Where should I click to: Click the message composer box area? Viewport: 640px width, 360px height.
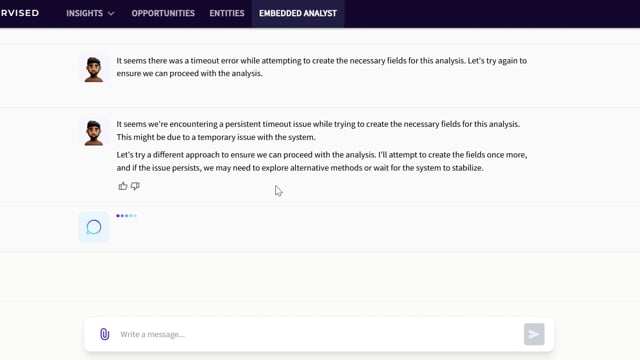pyautogui.click(x=319, y=334)
